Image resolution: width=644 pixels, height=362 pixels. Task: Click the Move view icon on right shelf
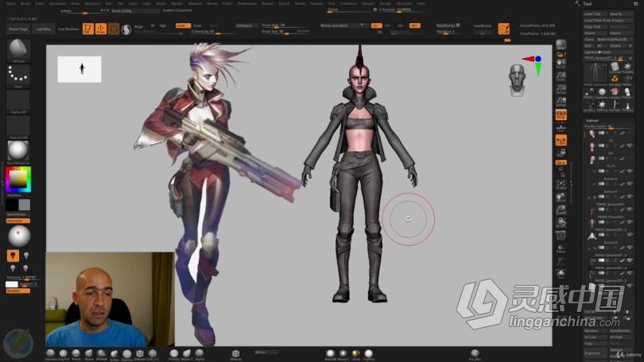pos(561,197)
